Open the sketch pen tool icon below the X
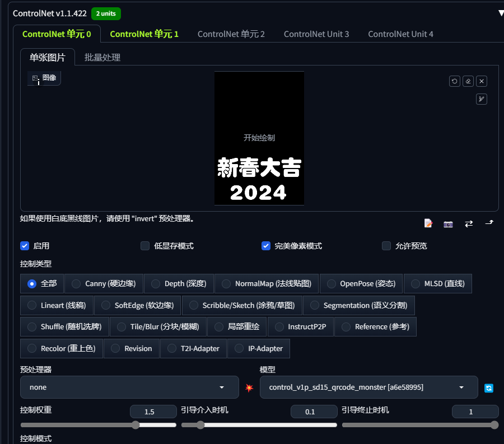 point(481,99)
